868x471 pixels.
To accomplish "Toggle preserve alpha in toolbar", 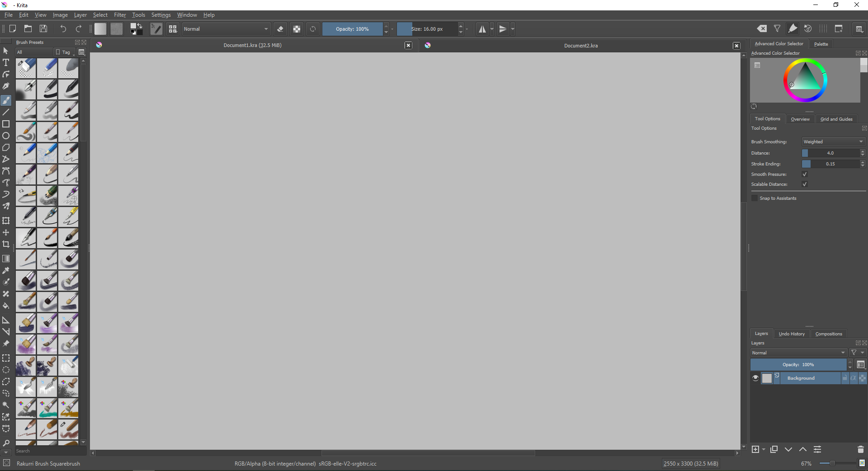I will tap(297, 29).
